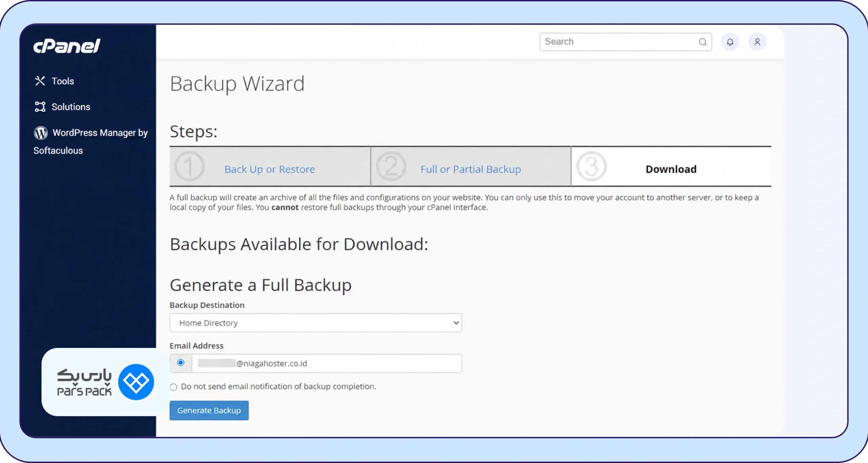This screenshot has width=868, height=463.
Task: Go to Full or Partial Backup step
Action: 471,169
